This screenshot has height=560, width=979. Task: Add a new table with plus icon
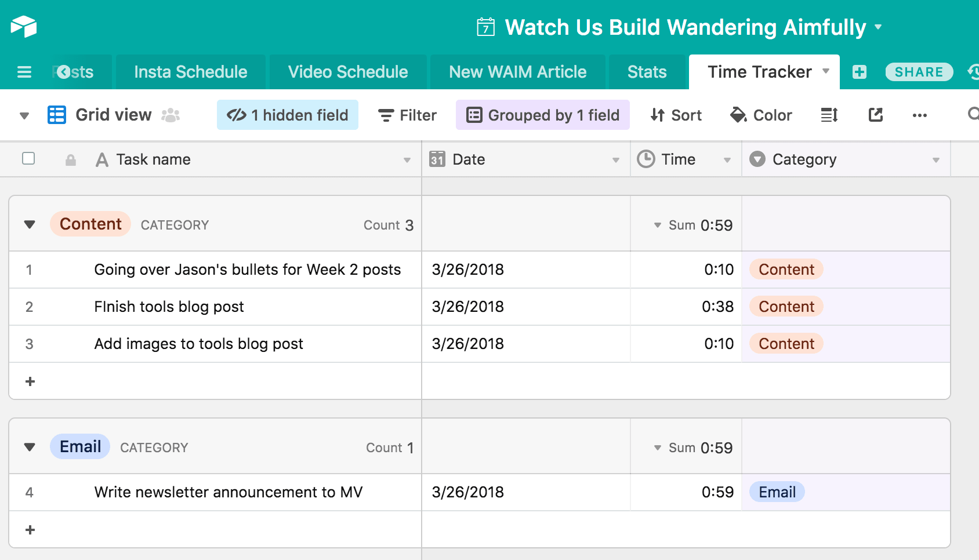tap(860, 72)
